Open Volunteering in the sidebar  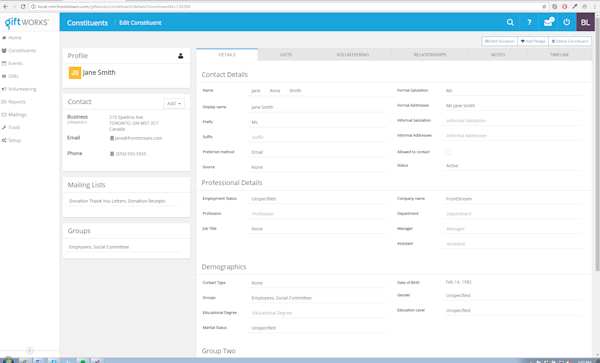(22, 89)
